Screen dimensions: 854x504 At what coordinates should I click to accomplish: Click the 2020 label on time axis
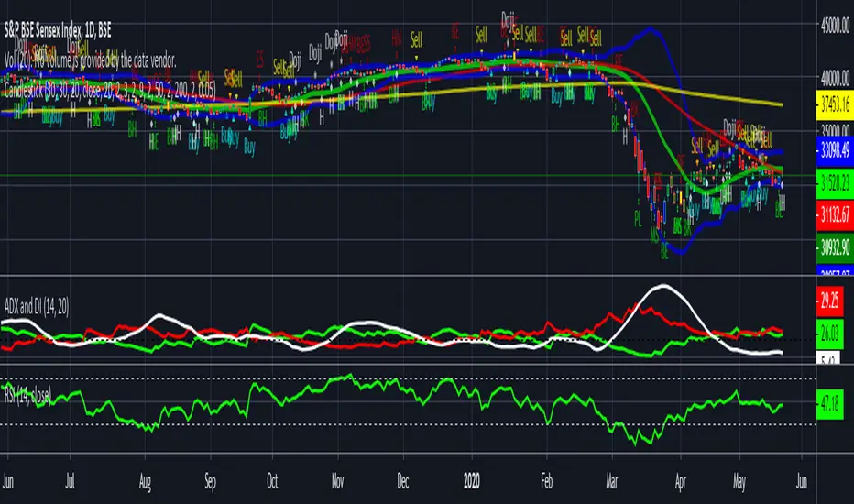tap(472, 482)
